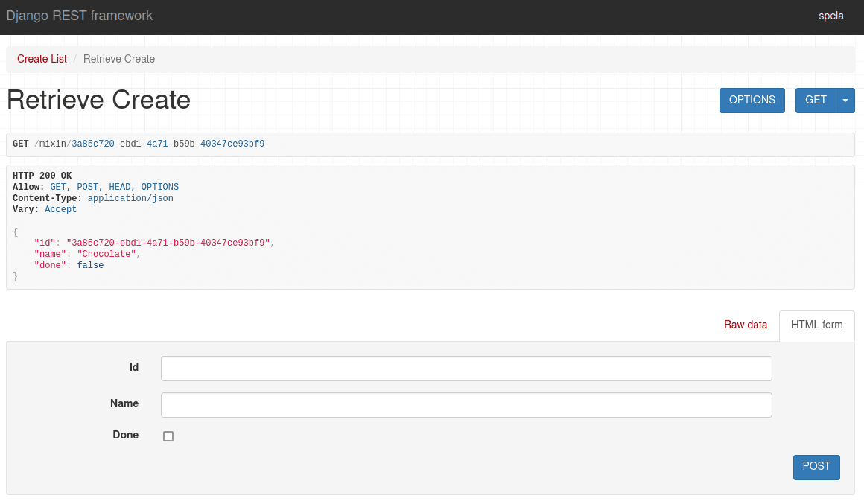Open the GET format dropdown arrow
The image size is (864, 504).
click(x=845, y=101)
